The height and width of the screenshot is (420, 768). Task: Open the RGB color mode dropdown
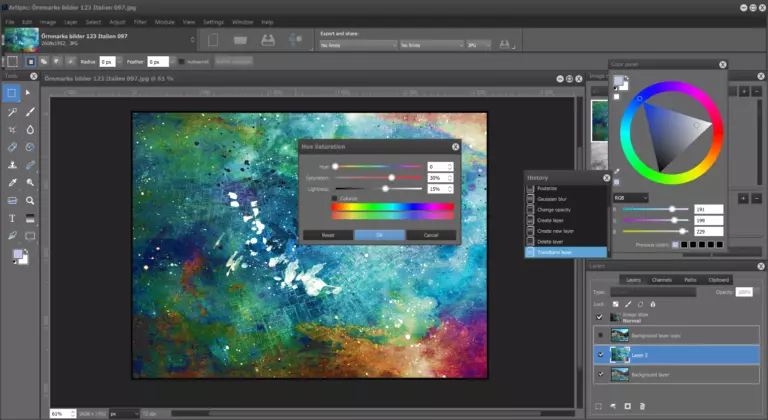[632, 198]
